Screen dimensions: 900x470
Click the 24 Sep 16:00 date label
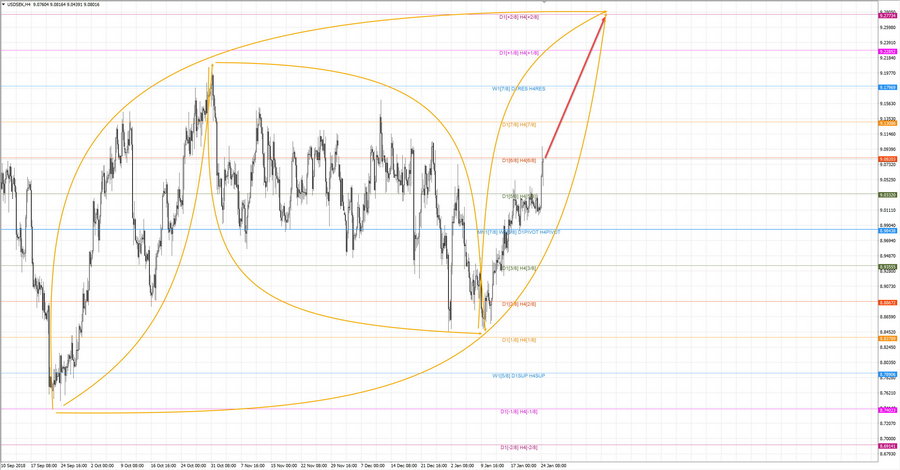coord(73,465)
